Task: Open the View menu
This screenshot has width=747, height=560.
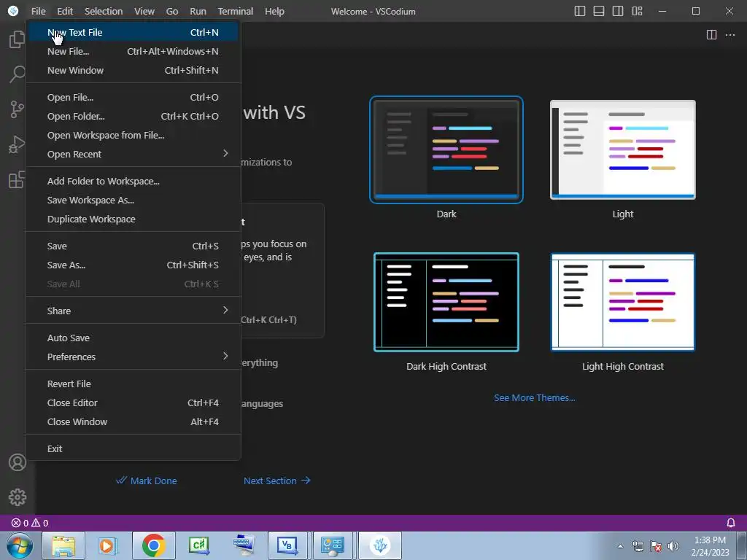Action: (x=144, y=11)
